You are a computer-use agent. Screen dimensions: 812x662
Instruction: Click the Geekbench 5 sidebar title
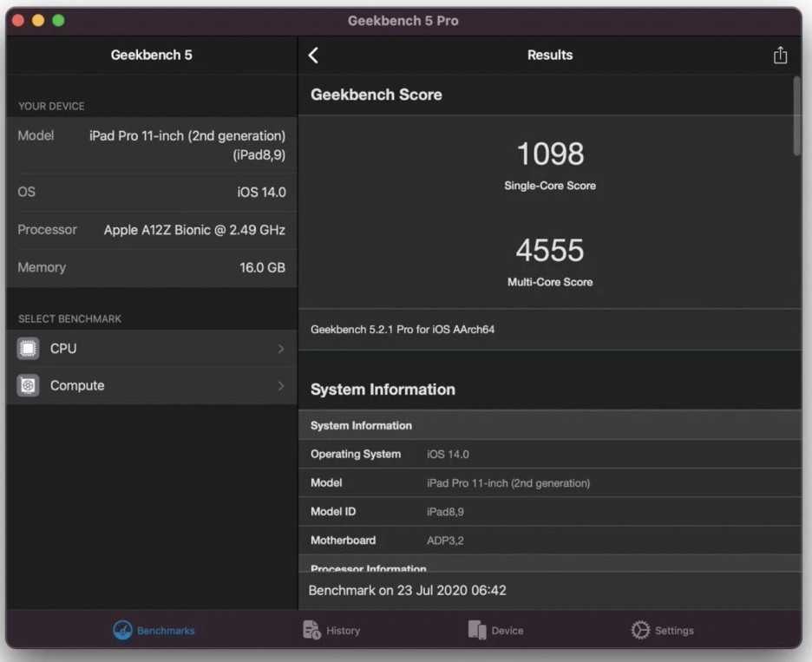(151, 55)
